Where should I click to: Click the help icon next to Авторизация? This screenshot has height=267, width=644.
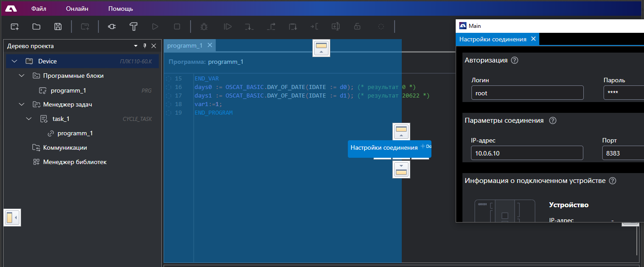[515, 60]
